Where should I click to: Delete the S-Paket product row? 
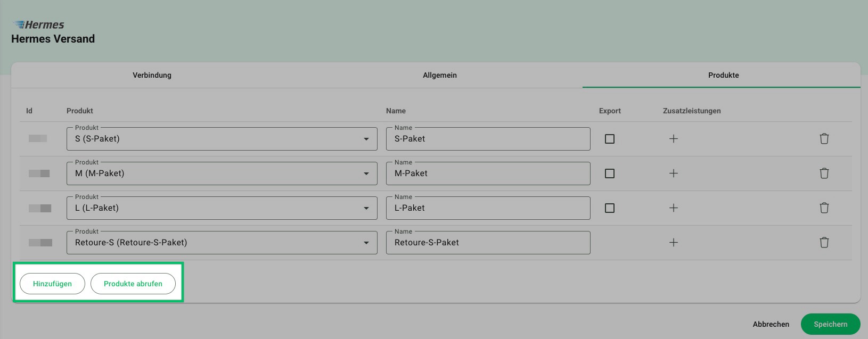tap(824, 139)
